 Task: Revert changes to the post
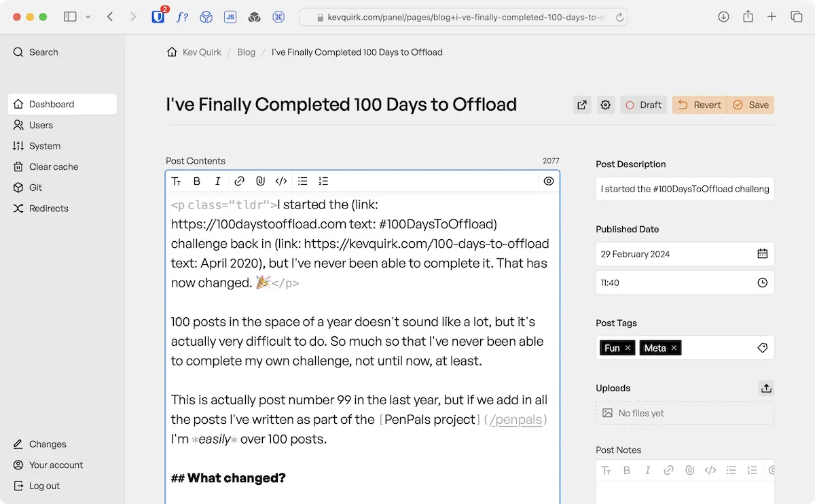[700, 105]
